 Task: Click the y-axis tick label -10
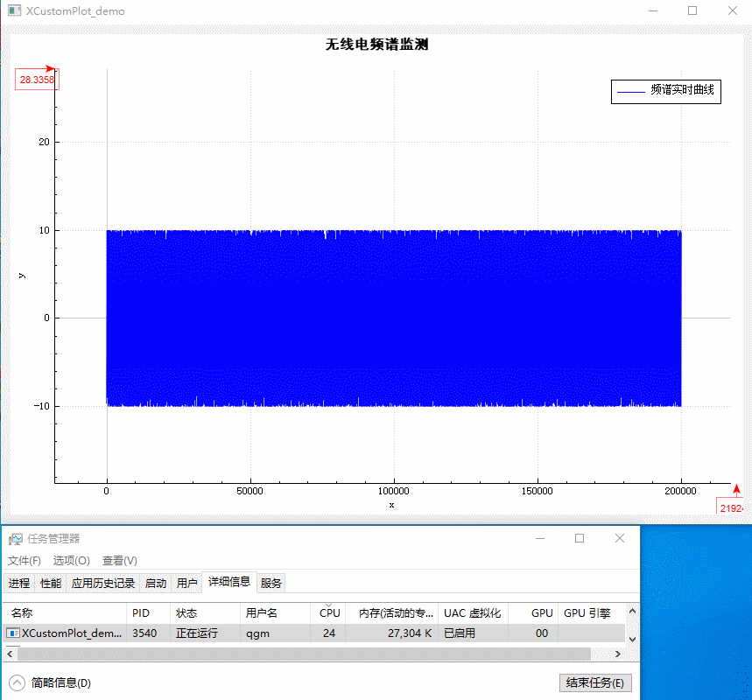pyautogui.click(x=42, y=406)
